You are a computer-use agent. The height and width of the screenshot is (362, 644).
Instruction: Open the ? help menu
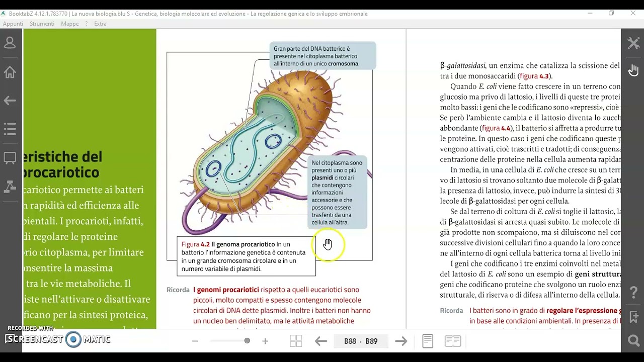tap(87, 24)
